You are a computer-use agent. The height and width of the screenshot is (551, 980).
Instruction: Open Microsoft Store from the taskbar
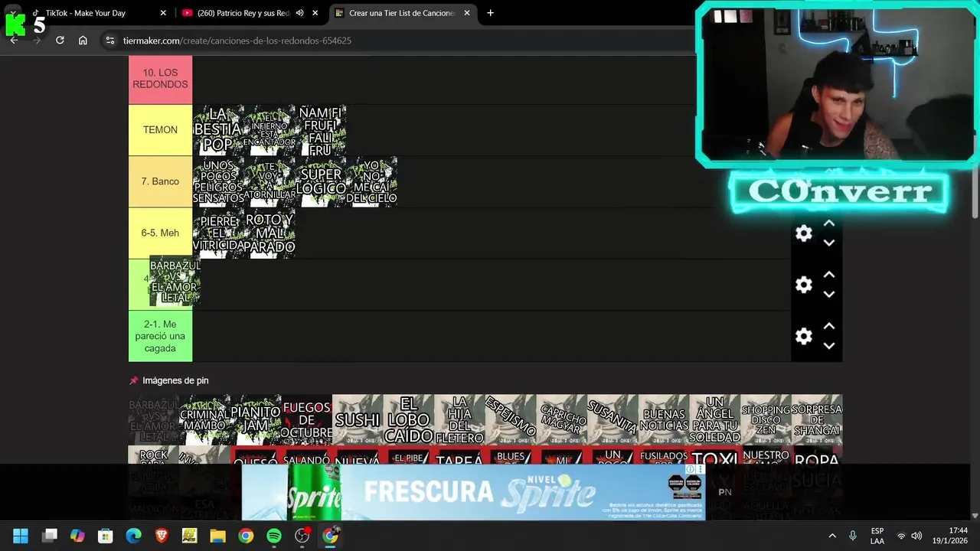[106, 536]
